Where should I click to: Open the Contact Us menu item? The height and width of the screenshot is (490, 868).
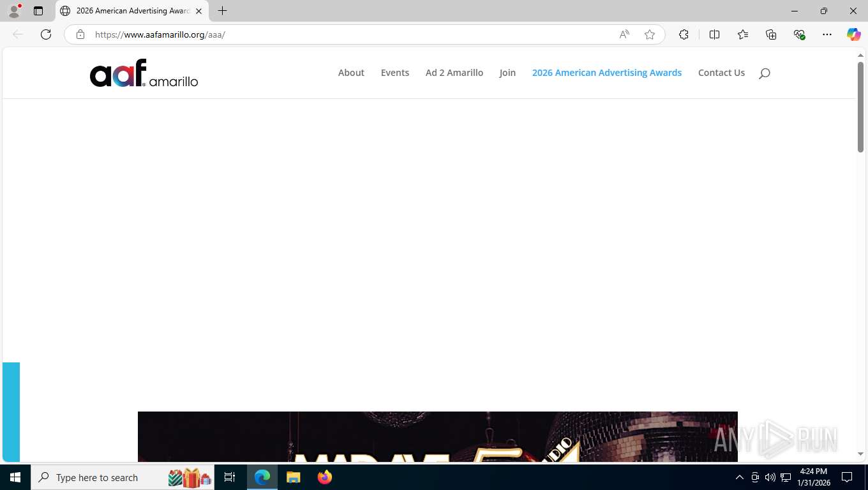coord(721,73)
